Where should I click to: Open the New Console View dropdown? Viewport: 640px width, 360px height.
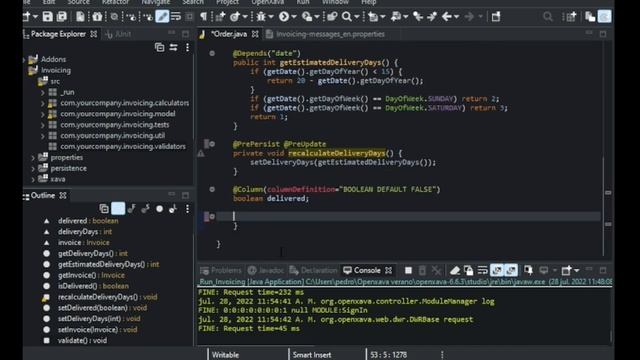click(576, 270)
